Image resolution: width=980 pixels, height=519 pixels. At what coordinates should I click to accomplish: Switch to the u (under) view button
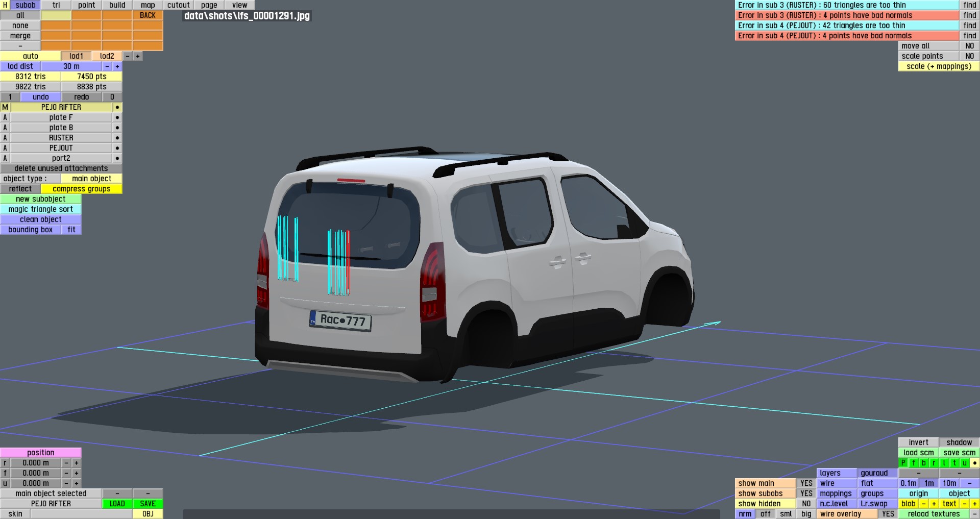click(x=964, y=463)
